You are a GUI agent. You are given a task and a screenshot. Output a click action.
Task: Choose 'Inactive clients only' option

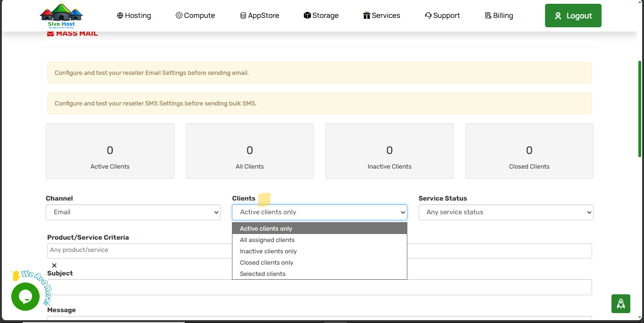(x=320, y=251)
